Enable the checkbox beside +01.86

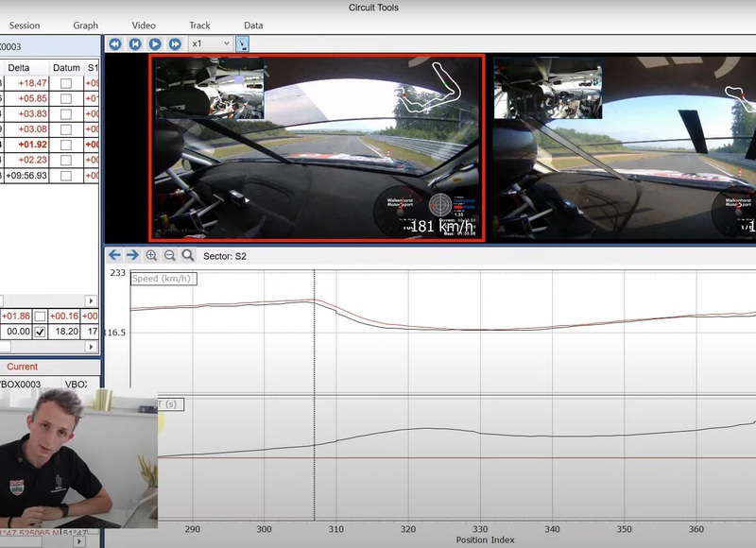[x=40, y=317]
